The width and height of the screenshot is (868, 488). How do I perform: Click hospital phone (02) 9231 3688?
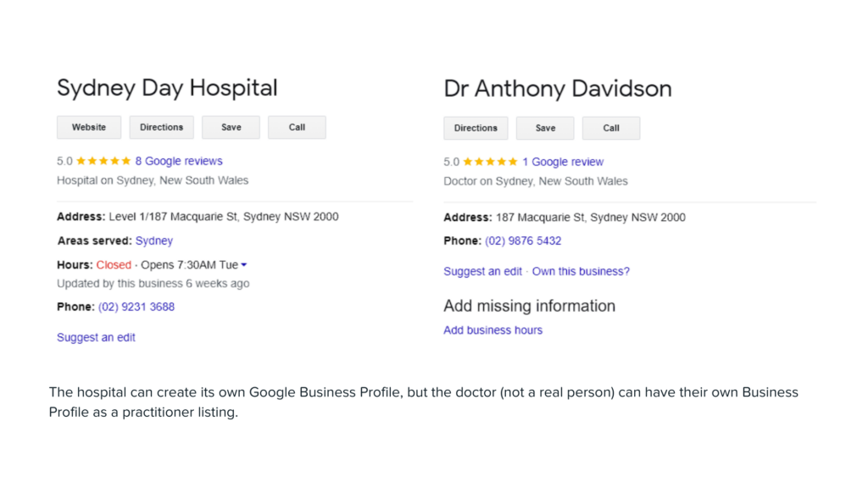136,307
